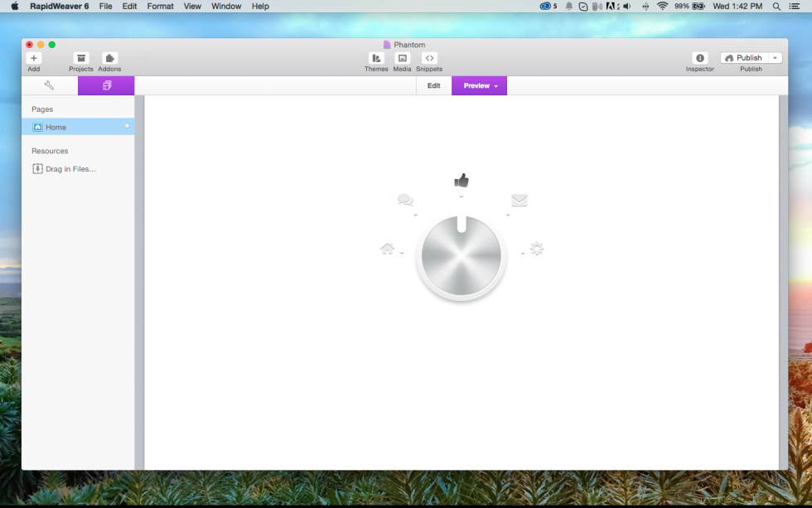
Task: Open the Window menu
Action: click(226, 6)
